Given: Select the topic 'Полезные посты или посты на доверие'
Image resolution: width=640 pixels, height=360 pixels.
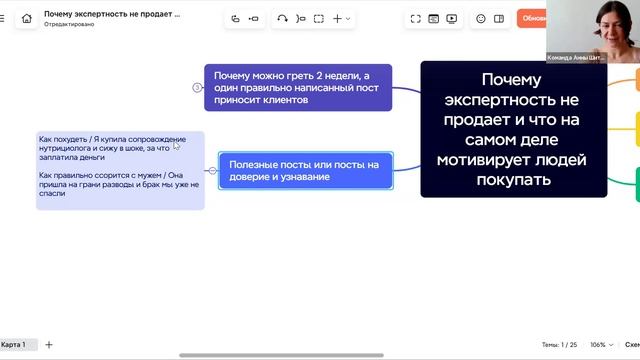Looking at the screenshot, I should click(306, 171).
